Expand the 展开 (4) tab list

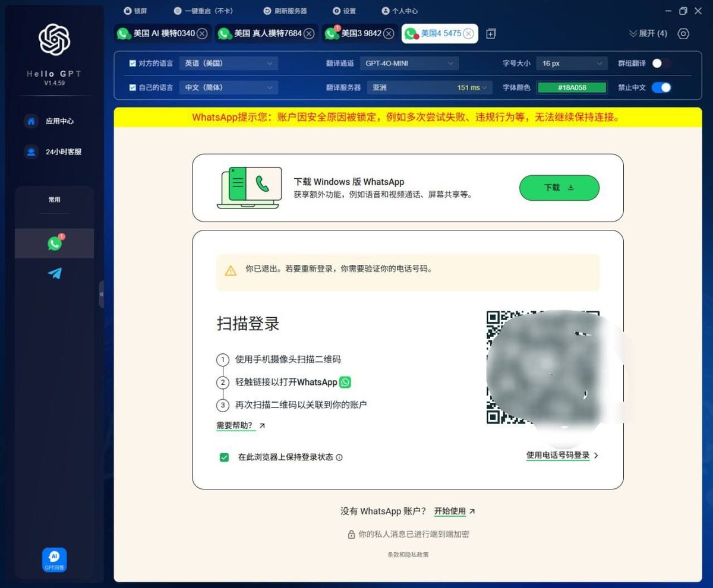[x=648, y=33]
